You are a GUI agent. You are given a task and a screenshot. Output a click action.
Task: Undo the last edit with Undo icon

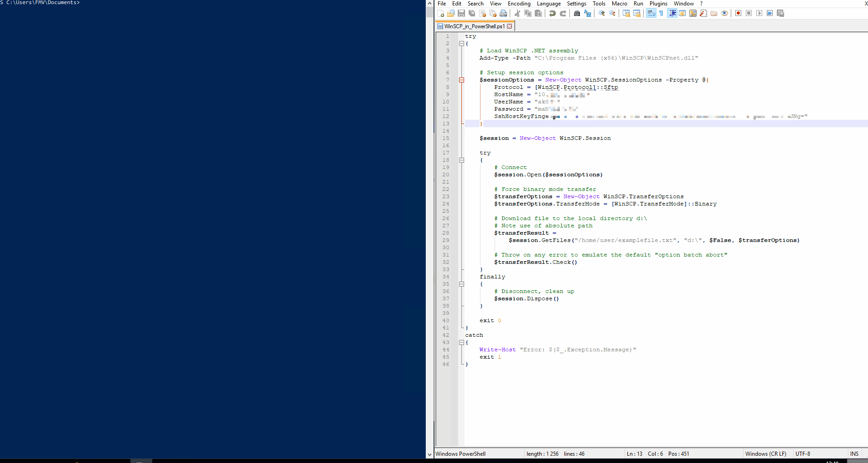point(553,13)
